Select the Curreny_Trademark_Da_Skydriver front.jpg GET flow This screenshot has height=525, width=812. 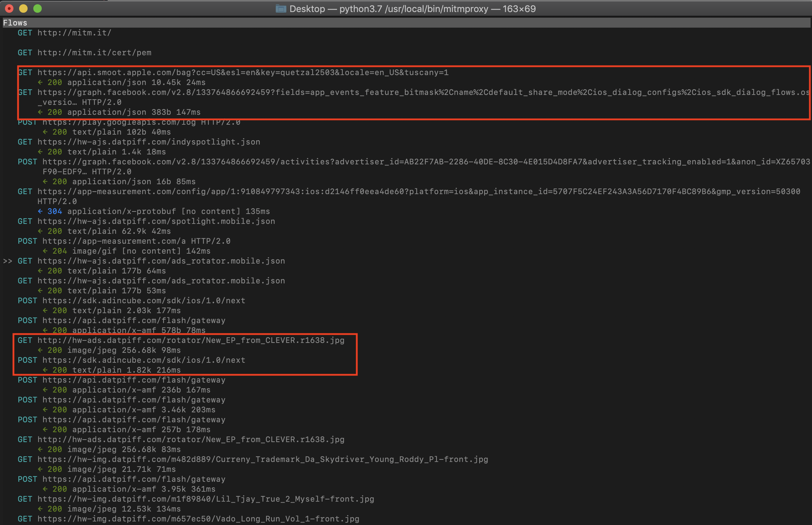coord(253,459)
